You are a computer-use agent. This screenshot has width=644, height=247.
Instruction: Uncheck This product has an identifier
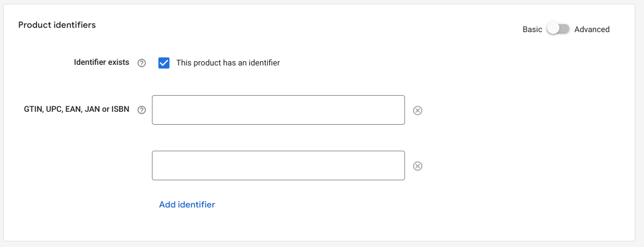[164, 63]
